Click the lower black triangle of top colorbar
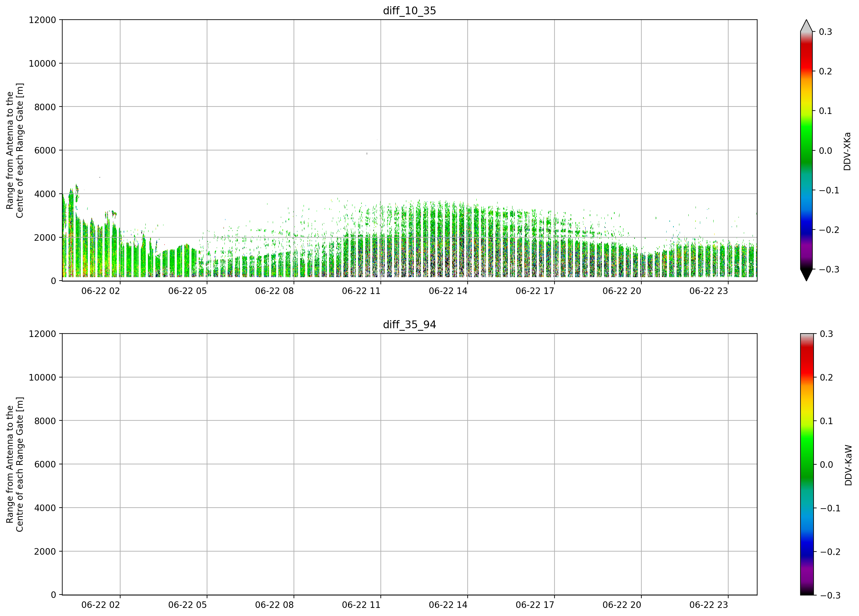The height and width of the screenshot is (616, 859). (806, 275)
